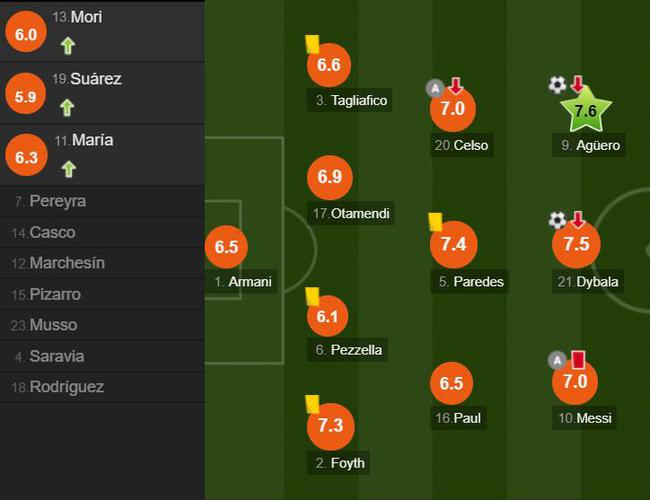650x500 pixels.
Task: Click Messi's red card icon
Action: [577, 359]
